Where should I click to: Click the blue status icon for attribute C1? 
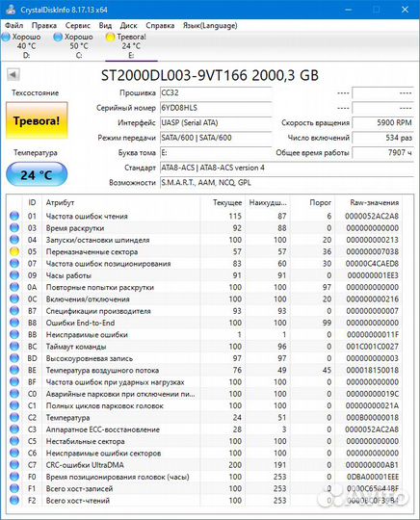click(x=14, y=405)
